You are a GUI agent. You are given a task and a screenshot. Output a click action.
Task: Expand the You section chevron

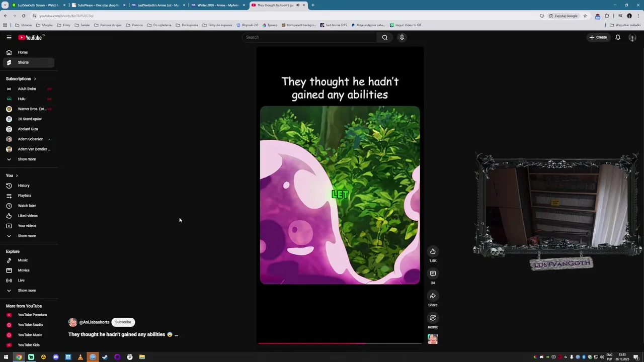click(17, 175)
